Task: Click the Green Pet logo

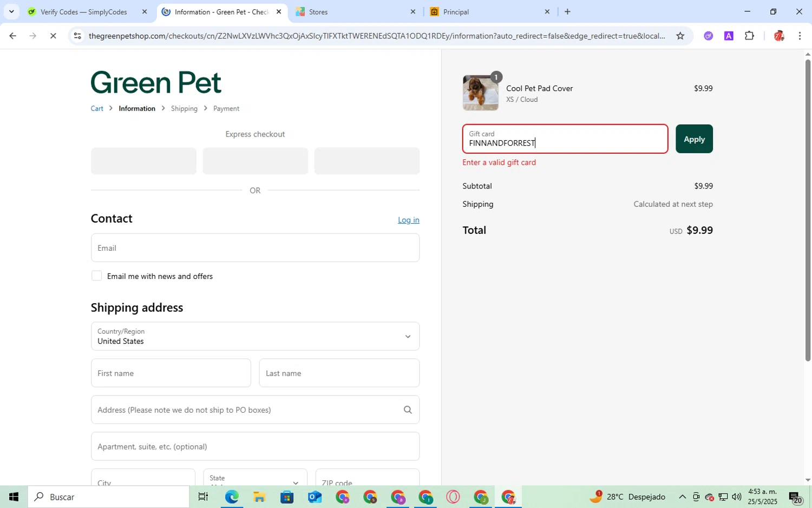Action: coord(156,82)
